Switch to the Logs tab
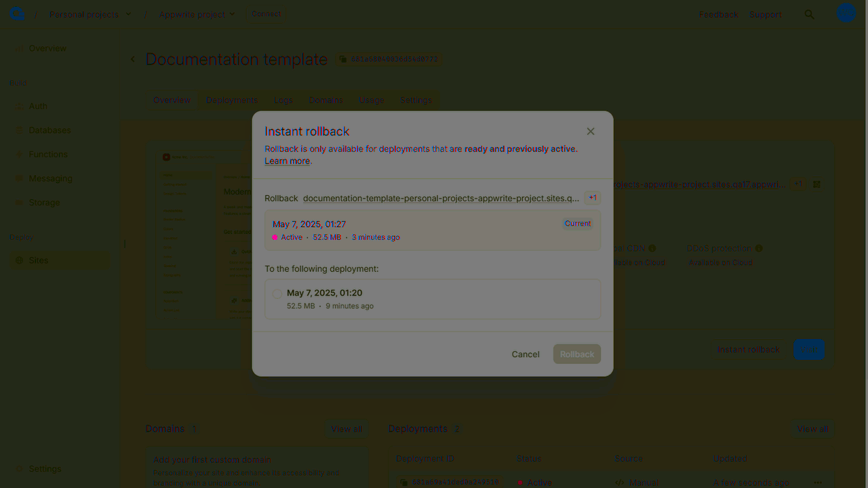Image resolution: width=868 pixels, height=488 pixels. click(x=283, y=100)
